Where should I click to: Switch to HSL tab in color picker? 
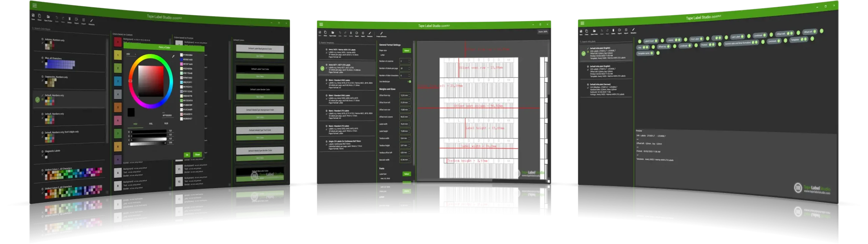(151, 124)
